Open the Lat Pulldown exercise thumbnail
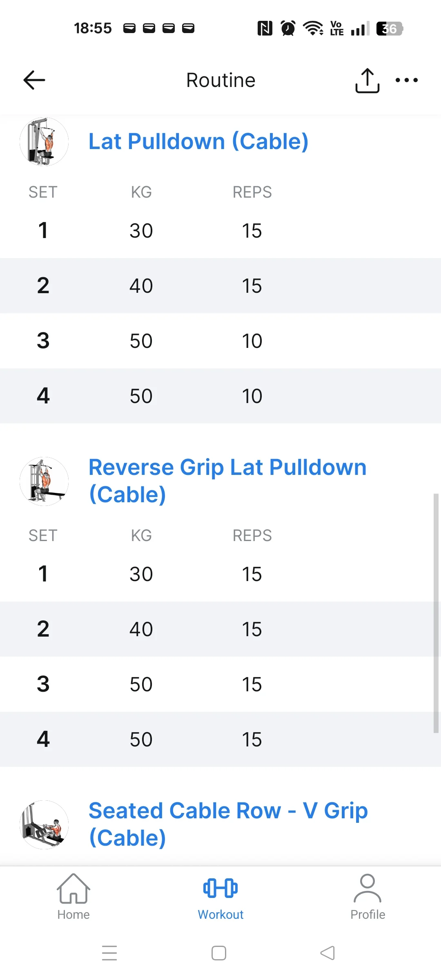The height and width of the screenshot is (980, 441). (44, 142)
